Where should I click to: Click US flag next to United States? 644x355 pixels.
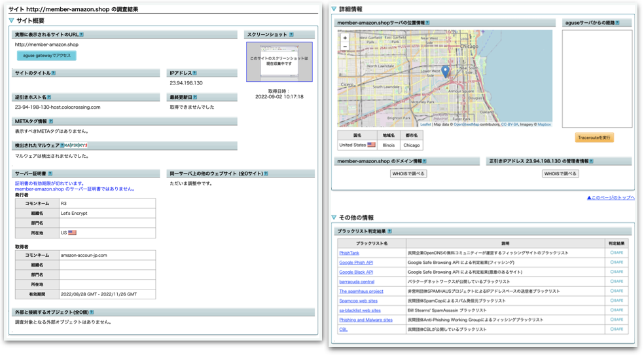(x=371, y=145)
